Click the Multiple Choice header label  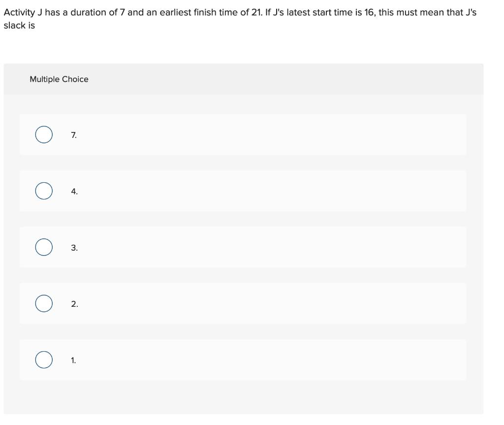coord(59,79)
